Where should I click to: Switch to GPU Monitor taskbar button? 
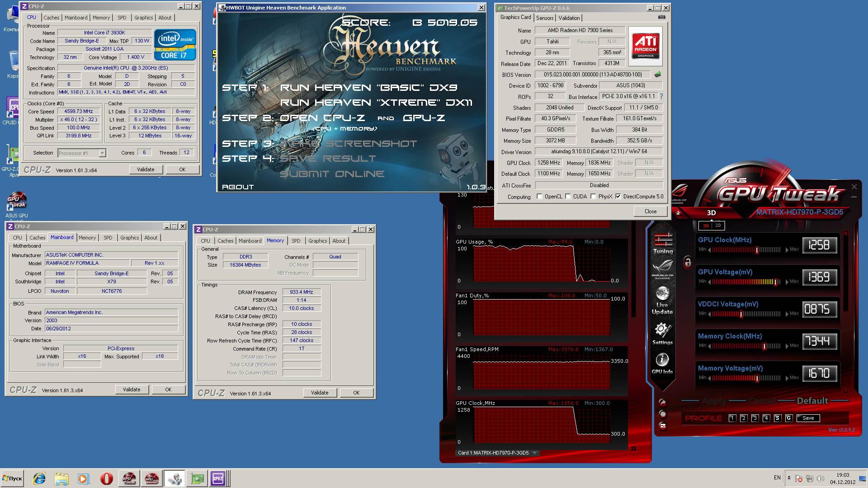pos(151,479)
